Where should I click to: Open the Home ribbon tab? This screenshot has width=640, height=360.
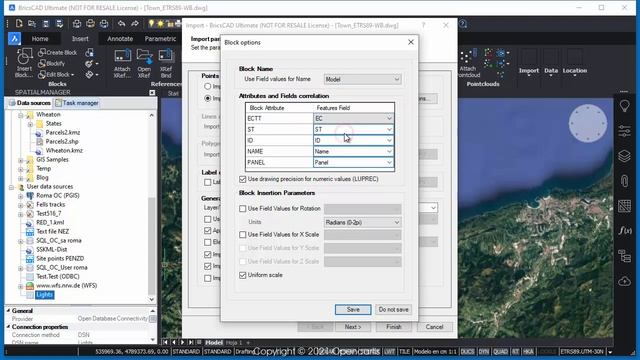40,39
